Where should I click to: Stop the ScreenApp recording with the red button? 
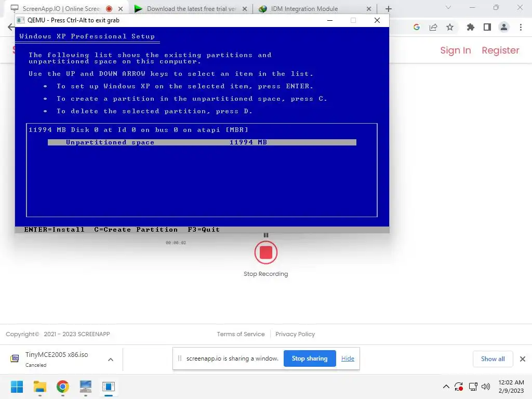(x=265, y=252)
